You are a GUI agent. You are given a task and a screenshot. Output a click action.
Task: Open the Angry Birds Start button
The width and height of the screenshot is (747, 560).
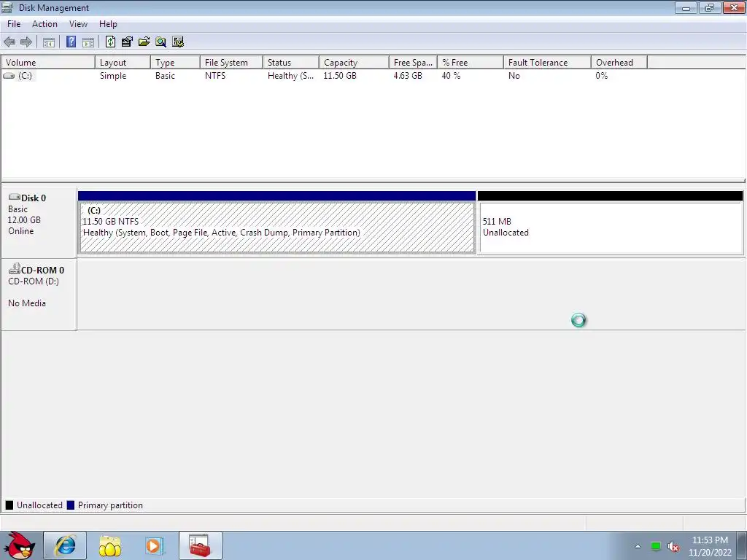point(19,545)
